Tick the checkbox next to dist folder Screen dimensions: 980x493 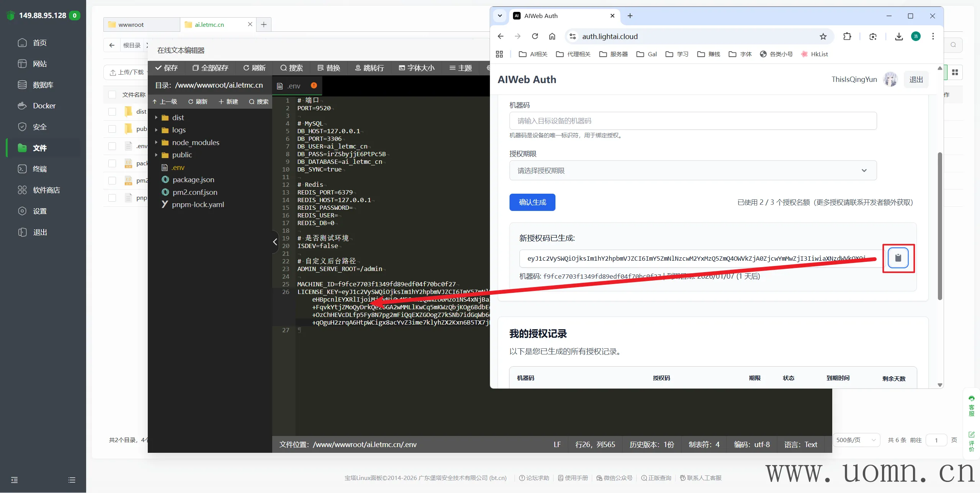[112, 112]
